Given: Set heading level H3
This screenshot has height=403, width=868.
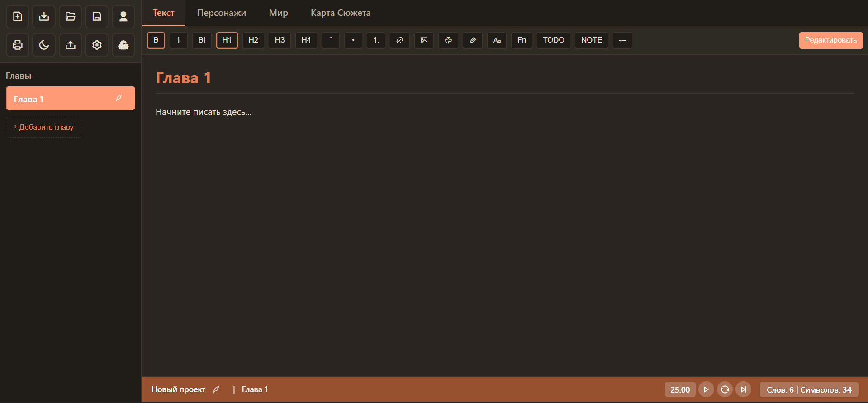Looking at the screenshot, I should (280, 40).
